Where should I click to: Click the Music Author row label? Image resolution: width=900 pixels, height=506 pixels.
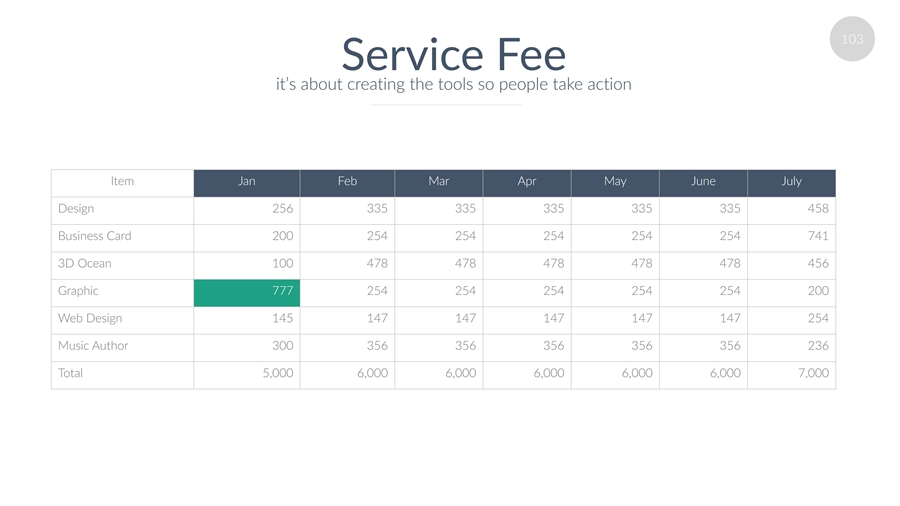(x=93, y=346)
